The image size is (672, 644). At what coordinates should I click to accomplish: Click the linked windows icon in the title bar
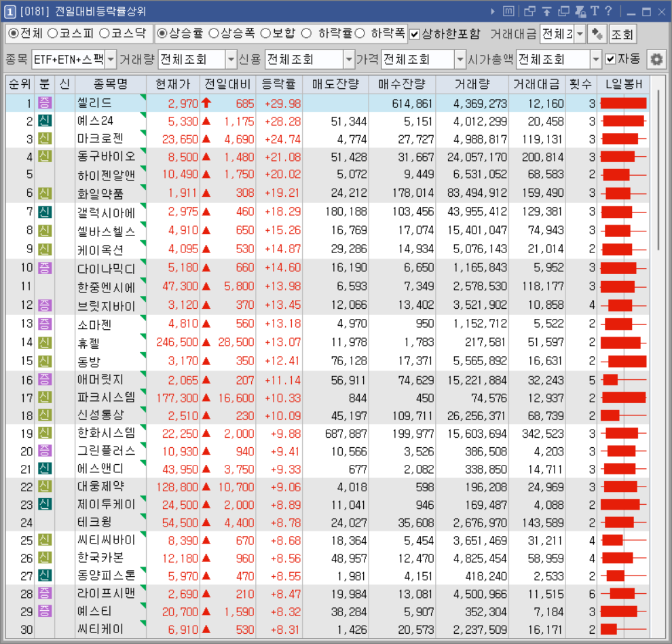(x=529, y=12)
